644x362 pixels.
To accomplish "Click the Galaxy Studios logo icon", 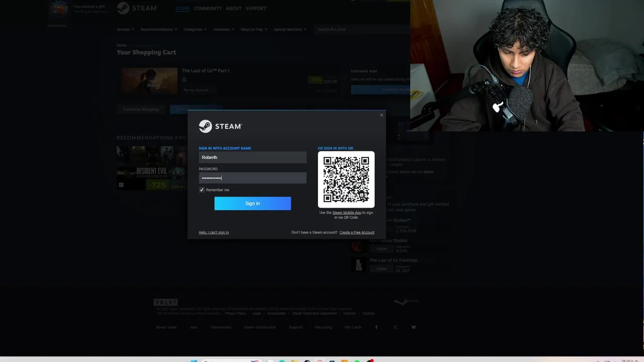I will (x=358, y=245).
